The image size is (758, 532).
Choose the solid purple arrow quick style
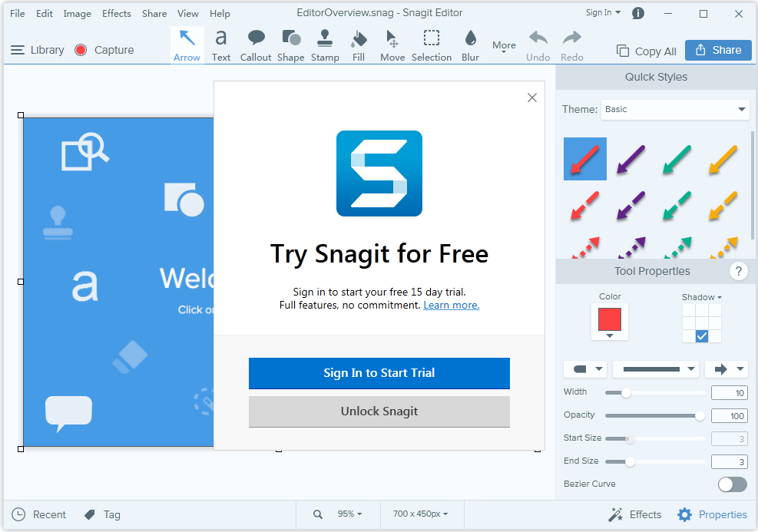(x=631, y=159)
